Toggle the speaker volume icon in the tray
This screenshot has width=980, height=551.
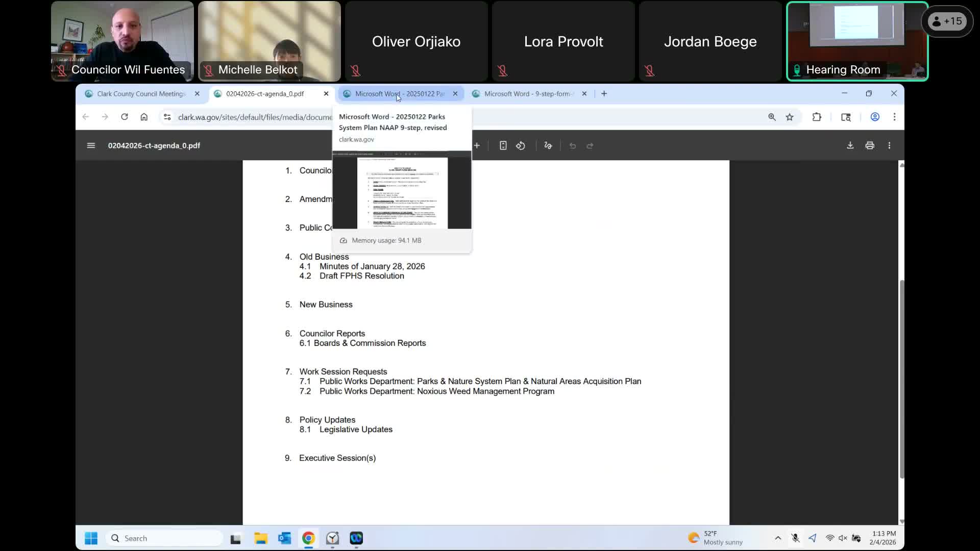[x=843, y=538]
